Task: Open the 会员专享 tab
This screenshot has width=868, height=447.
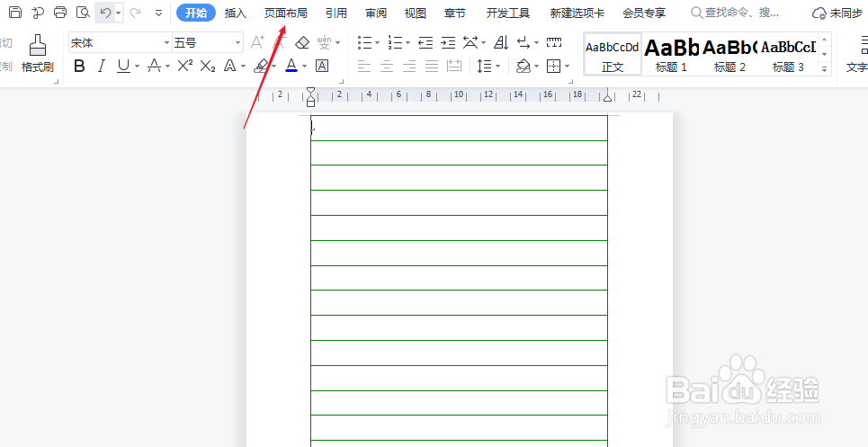Action: (644, 13)
